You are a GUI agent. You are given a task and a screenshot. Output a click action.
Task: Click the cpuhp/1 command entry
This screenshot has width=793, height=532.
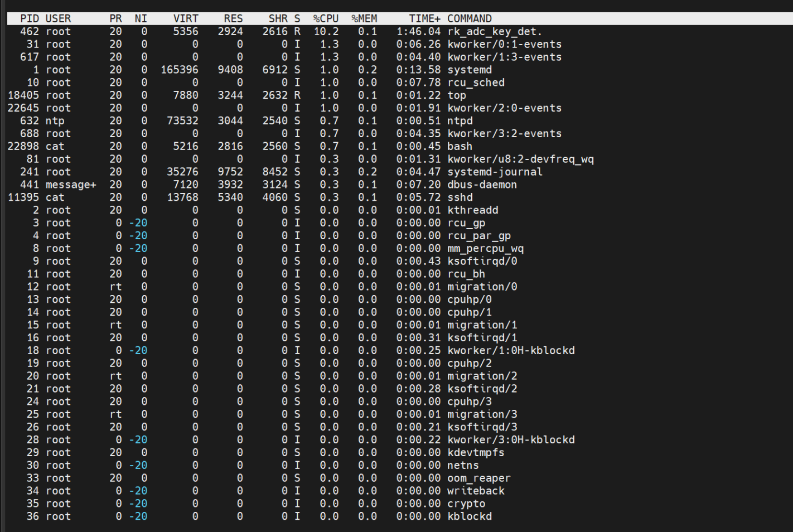coord(470,312)
